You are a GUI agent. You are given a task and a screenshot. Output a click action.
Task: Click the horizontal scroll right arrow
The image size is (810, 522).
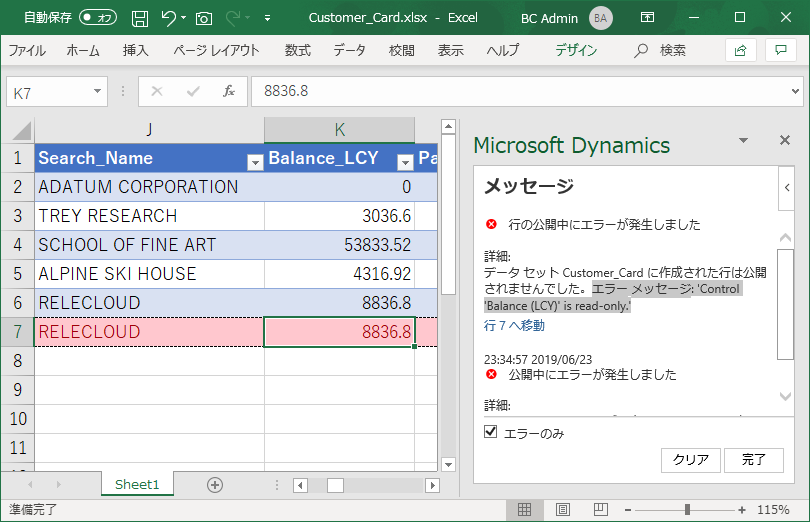point(432,485)
